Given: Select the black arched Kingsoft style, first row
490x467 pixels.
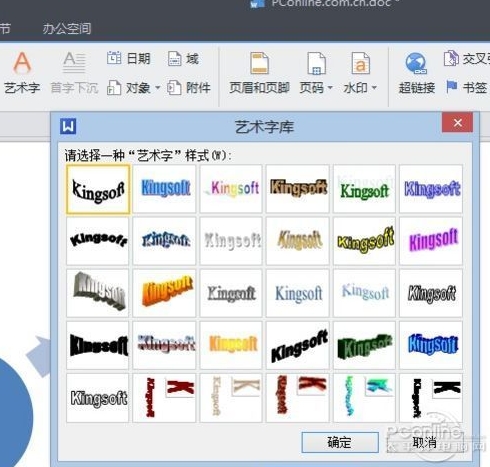Looking at the screenshot, I should tap(98, 189).
